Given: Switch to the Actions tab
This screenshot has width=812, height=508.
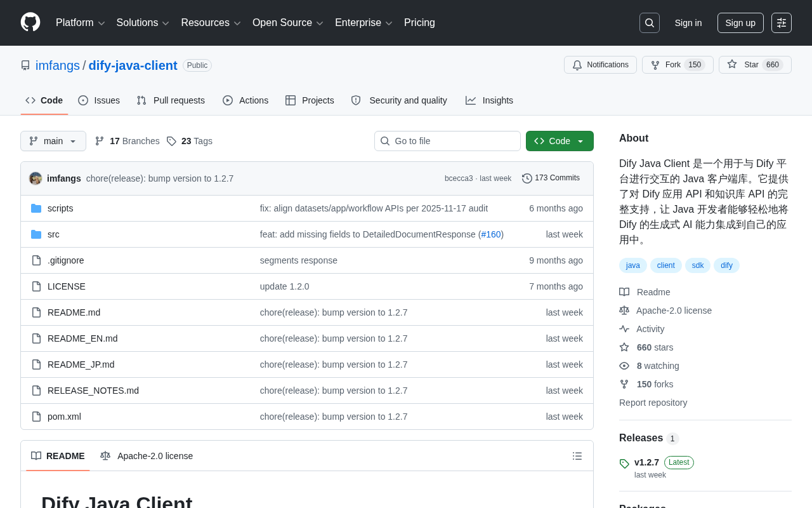Looking at the screenshot, I should point(246,100).
